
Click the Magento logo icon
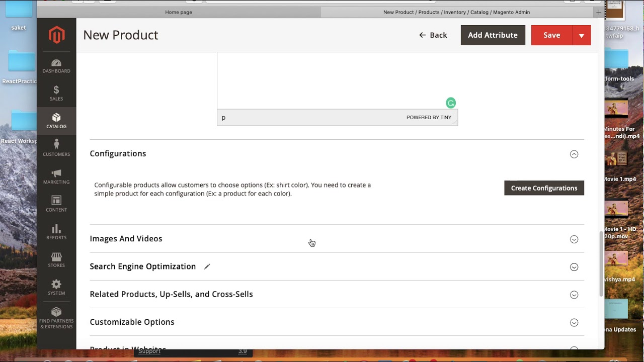coord(56,35)
